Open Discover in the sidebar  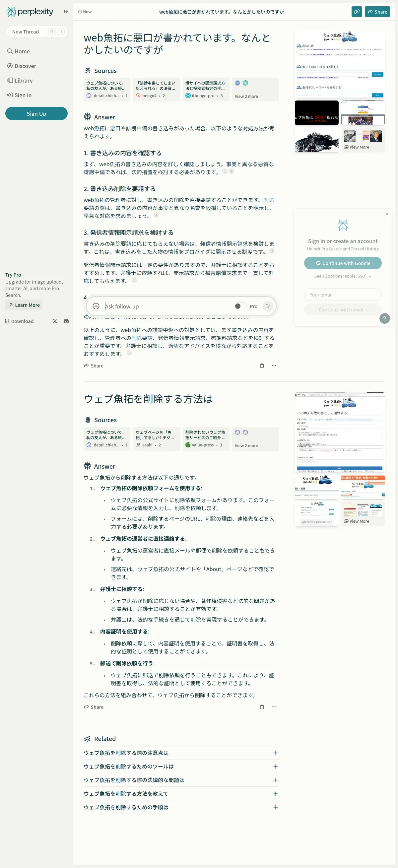22,66
